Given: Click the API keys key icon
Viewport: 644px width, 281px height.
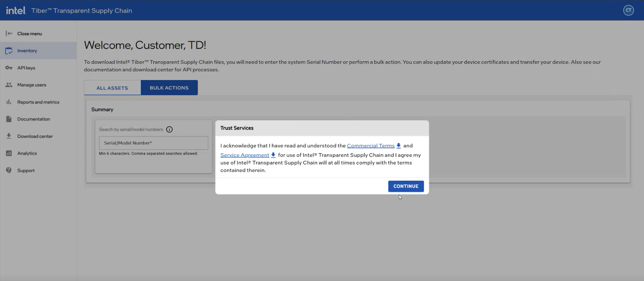Looking at the screenshot, I should point(9,68).
